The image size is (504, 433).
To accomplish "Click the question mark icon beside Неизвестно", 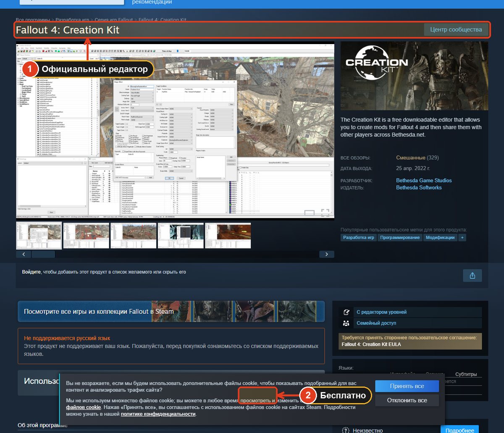I will 346,430.
